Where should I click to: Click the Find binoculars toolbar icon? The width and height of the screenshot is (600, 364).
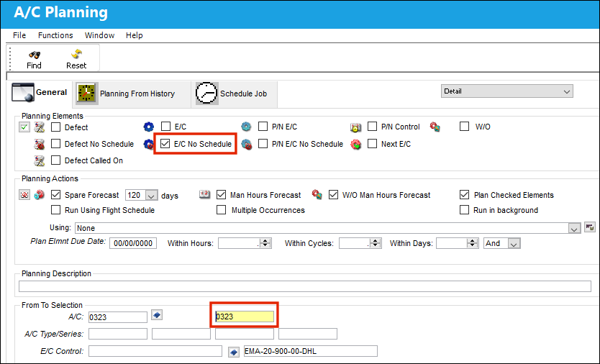(x=35, y=55)
